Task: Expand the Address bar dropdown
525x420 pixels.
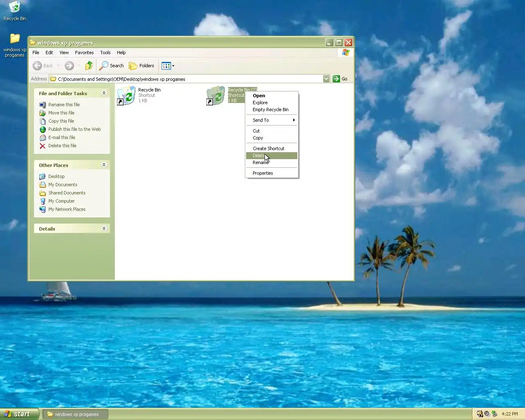Action: click(326, 79)
